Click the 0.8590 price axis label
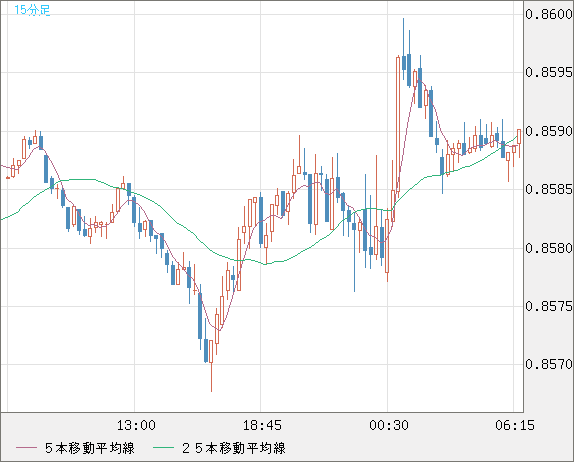 coord(549,131)
